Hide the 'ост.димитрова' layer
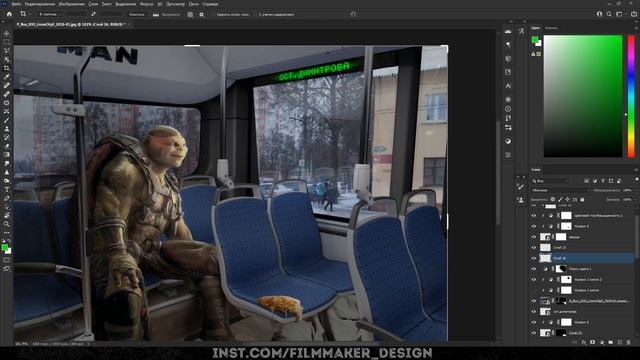The height and width of the screenshot is (360, 640). [x=533, y=311]
